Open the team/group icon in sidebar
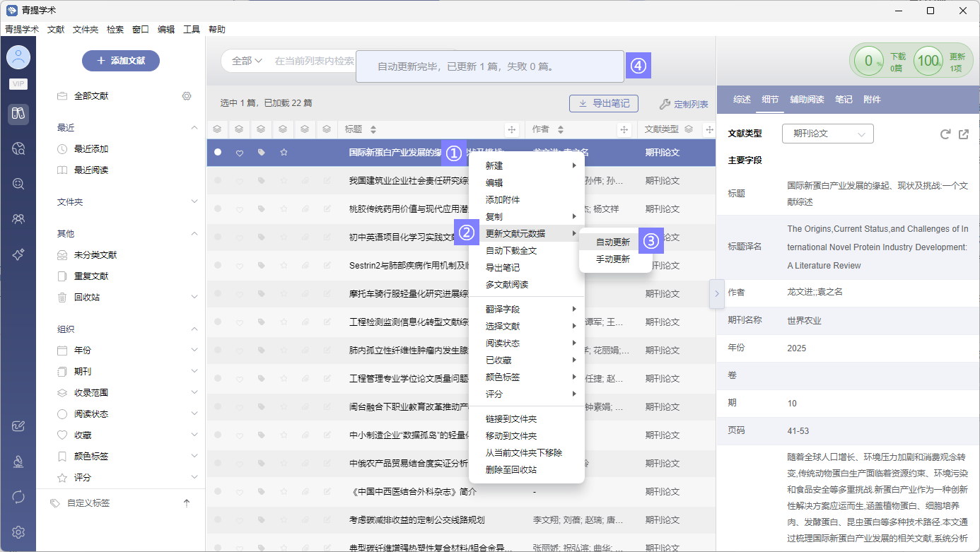The image size is (980, 552). click(18, 219)
